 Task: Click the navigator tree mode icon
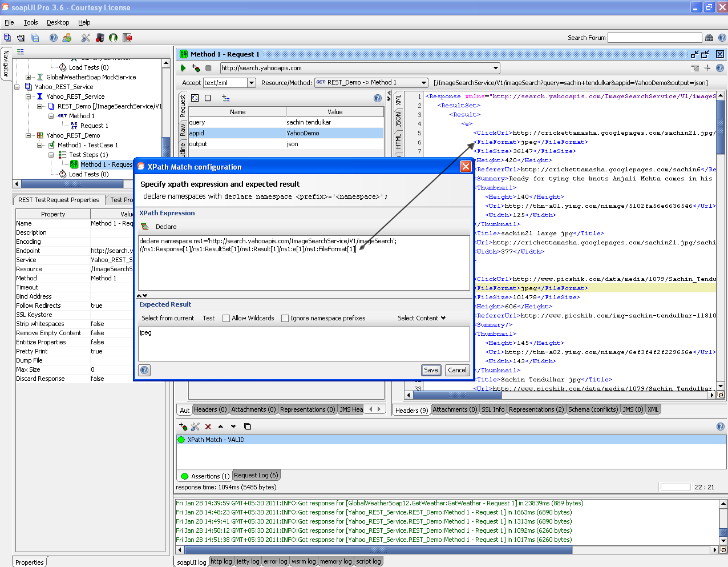pyautogui.click(x=21, y=51)
